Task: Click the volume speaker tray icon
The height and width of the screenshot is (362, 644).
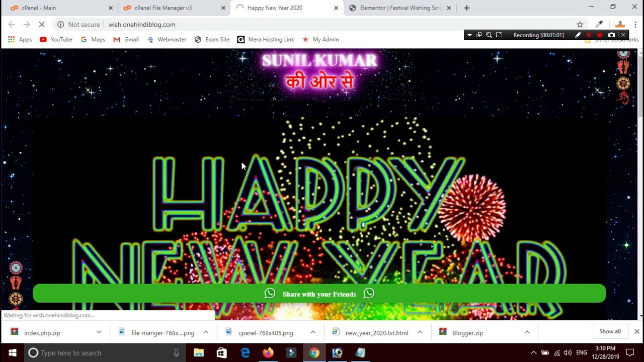Action: [568, 353]
